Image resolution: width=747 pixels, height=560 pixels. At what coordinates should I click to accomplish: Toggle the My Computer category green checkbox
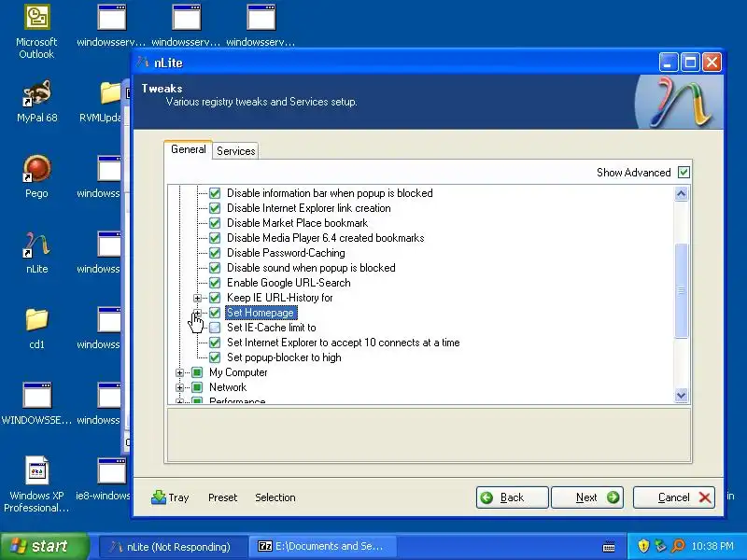tap(197, 372)
